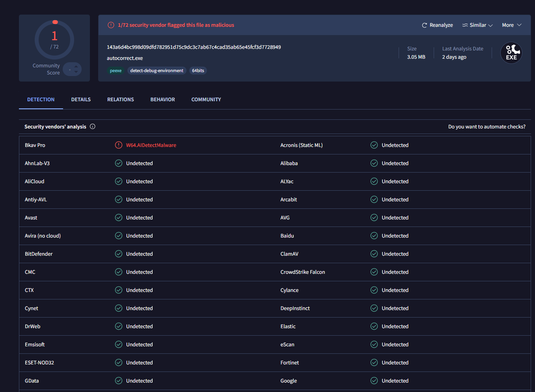View the COMMUNITY tab
The image size is (535, 392).
[x=206, y=100]
